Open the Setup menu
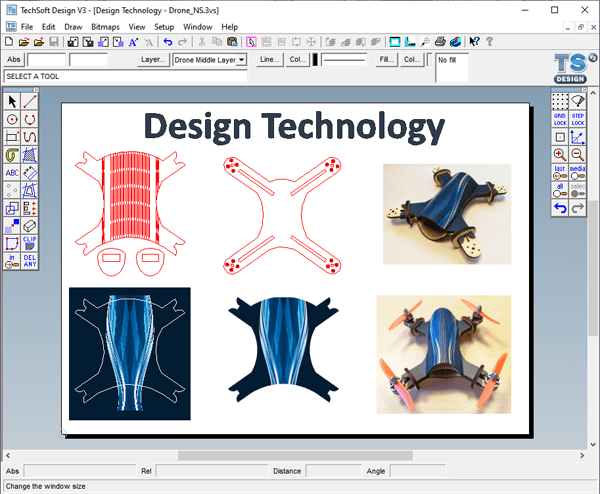Screen dimensions: 600x494 [164, 27]
